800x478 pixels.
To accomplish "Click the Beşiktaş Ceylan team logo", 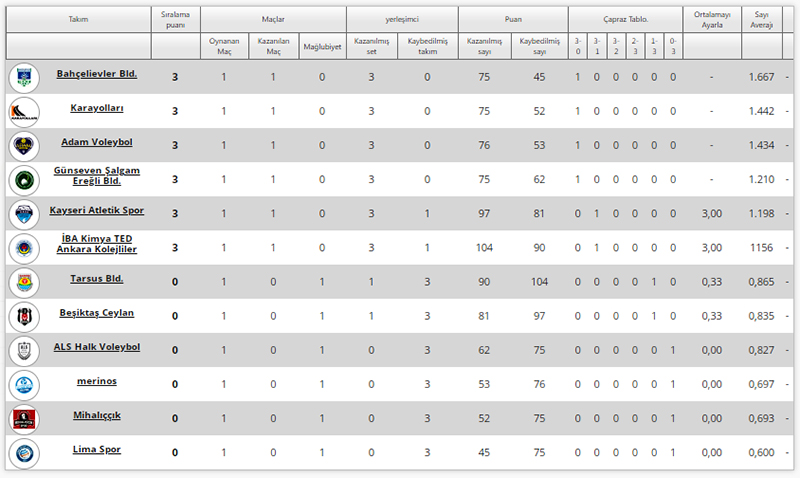I will 23,316.
